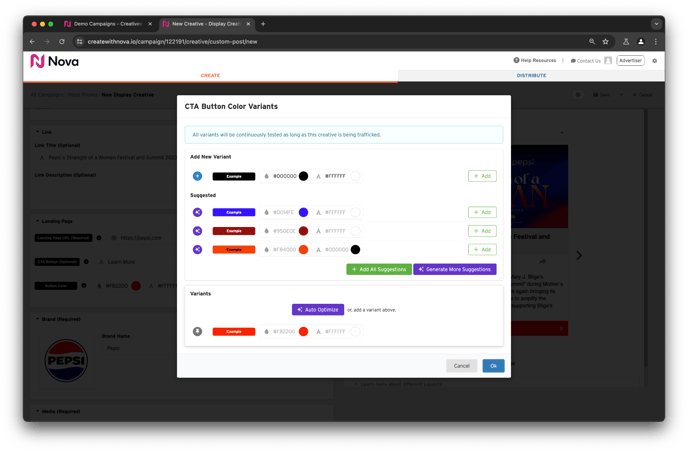Expand the browser tab search chevron
688x452 pixels.
coord(656,24)
